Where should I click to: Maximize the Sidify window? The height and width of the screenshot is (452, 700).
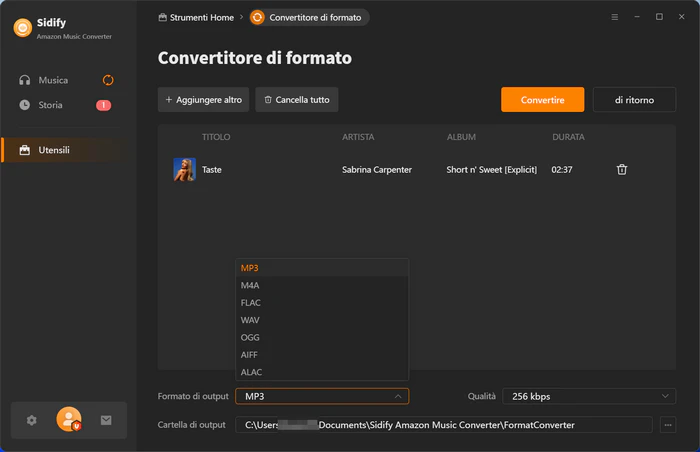tap(659, 17)
